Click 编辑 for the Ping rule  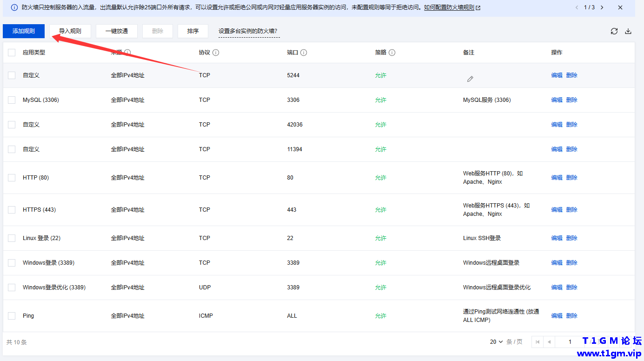coord(557,316)
